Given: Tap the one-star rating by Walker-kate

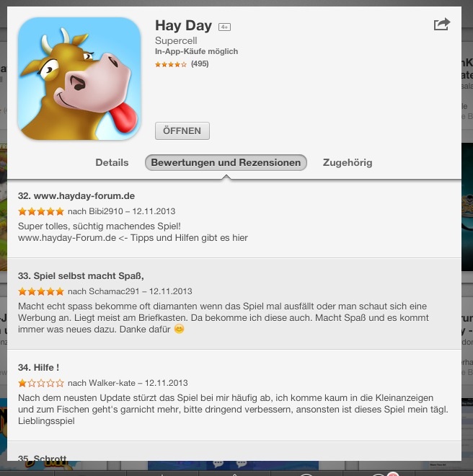Looking at the screenshot, I should 41,383.
